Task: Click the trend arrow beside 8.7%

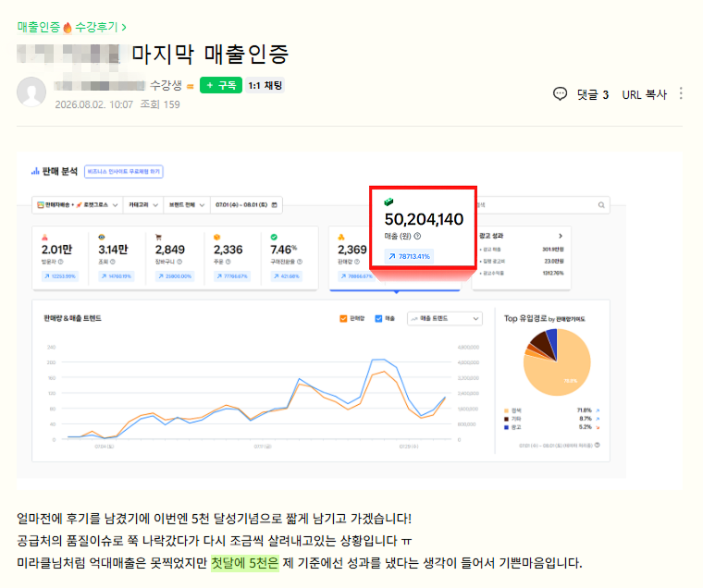Action: point(598,419)
